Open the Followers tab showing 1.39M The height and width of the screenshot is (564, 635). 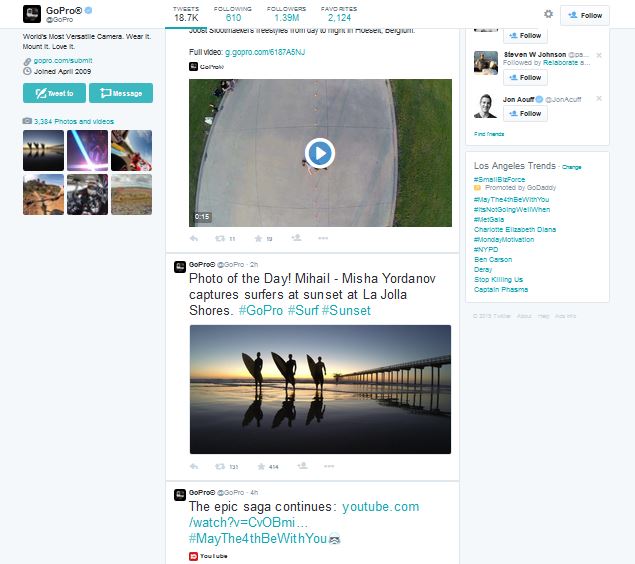285,13
